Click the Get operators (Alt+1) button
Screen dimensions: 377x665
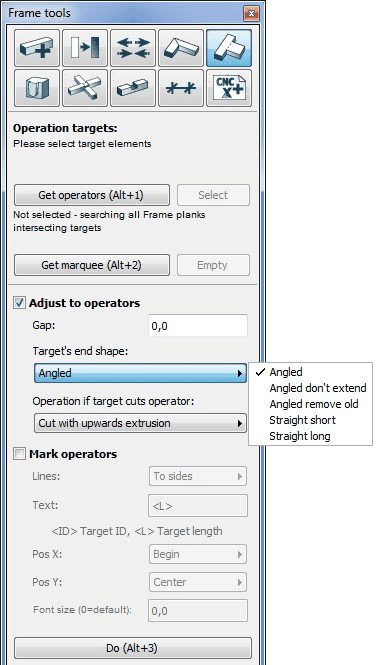point(92,195)
